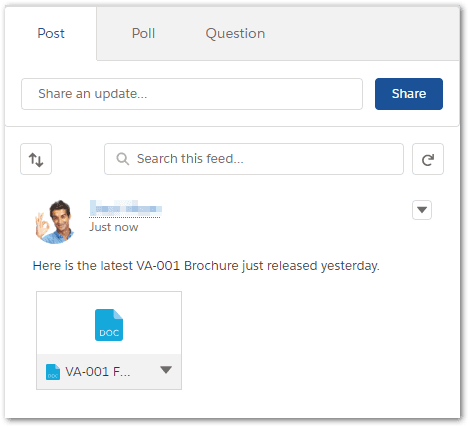Open the large DOC file preview icon
The image size is (469, 427).
(x=109, y=325)
